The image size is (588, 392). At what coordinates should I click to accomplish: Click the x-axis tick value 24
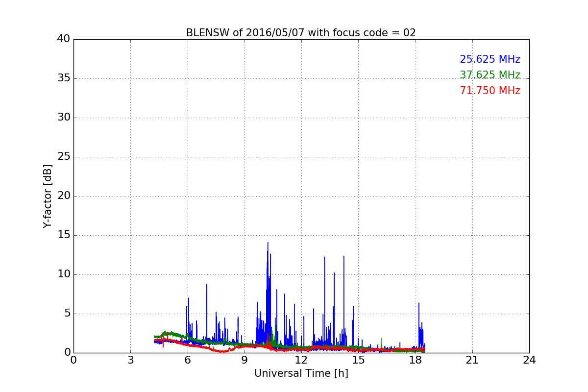[x=529, y=360]
